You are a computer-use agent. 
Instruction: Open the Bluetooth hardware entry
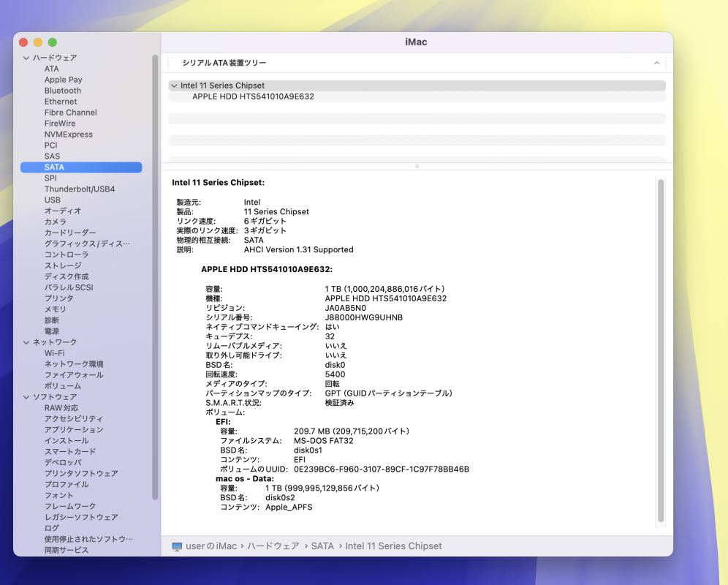click(x=62, y=91)
